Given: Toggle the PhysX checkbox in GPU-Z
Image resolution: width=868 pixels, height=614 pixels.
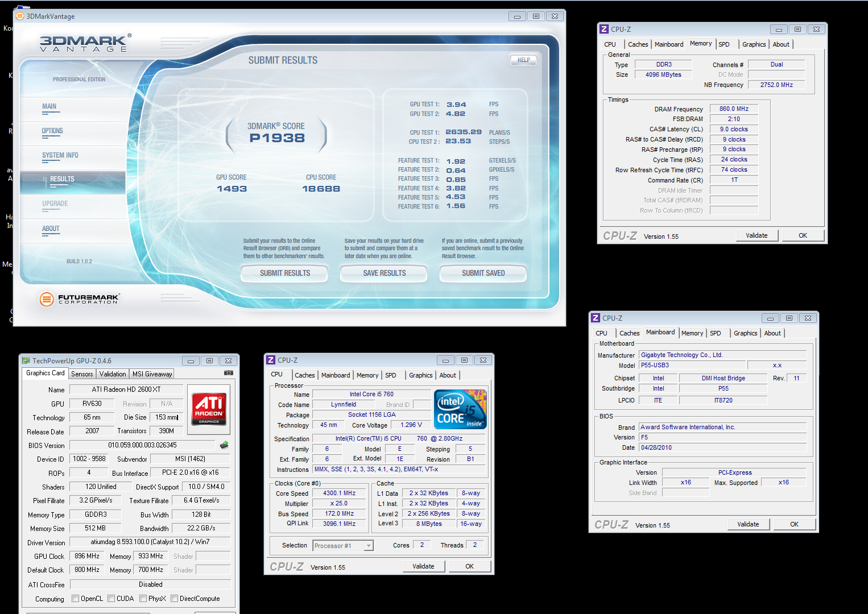Looking at the screenshot, I should (143, 599).
